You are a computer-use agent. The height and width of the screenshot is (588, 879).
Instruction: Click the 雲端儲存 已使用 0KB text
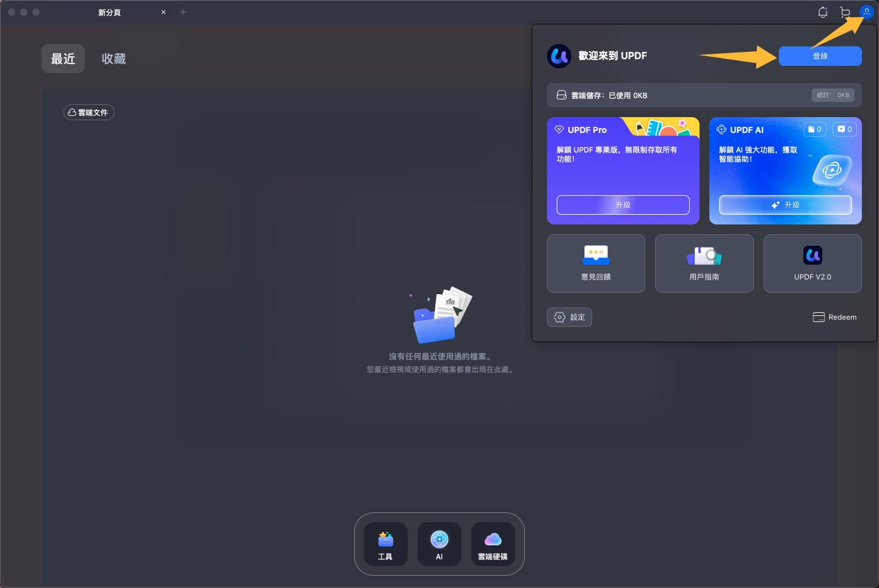click(x=609, y=96)
